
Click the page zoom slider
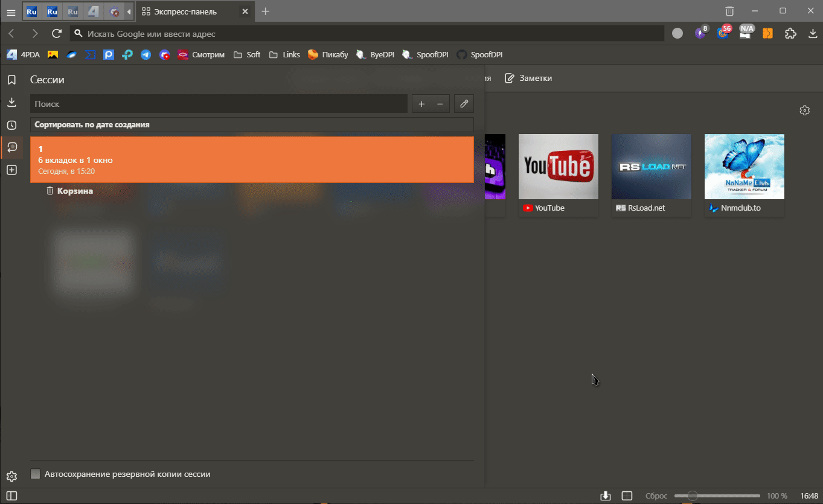(718, 496)
